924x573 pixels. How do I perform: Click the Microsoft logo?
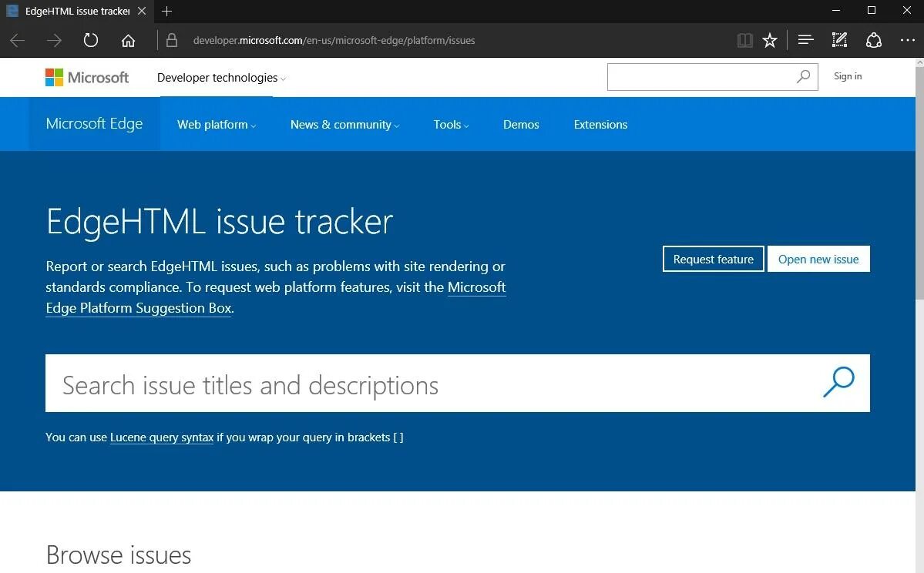pos(86,77)
